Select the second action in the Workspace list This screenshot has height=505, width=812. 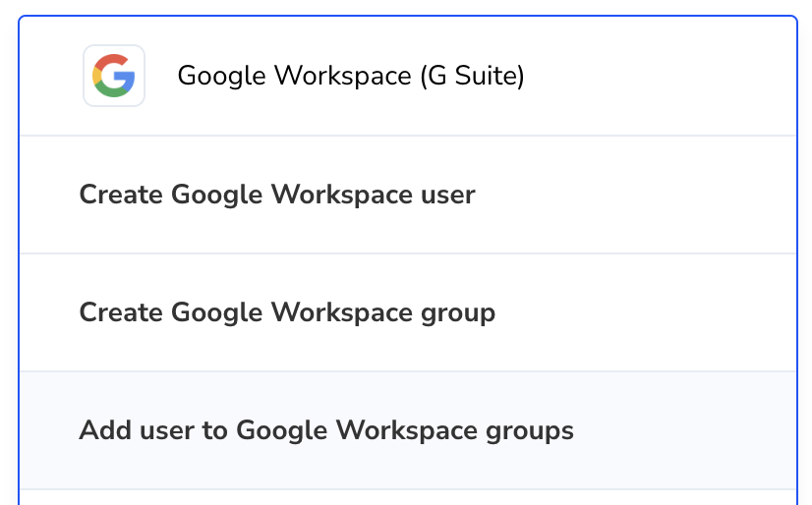coord(408,312)
